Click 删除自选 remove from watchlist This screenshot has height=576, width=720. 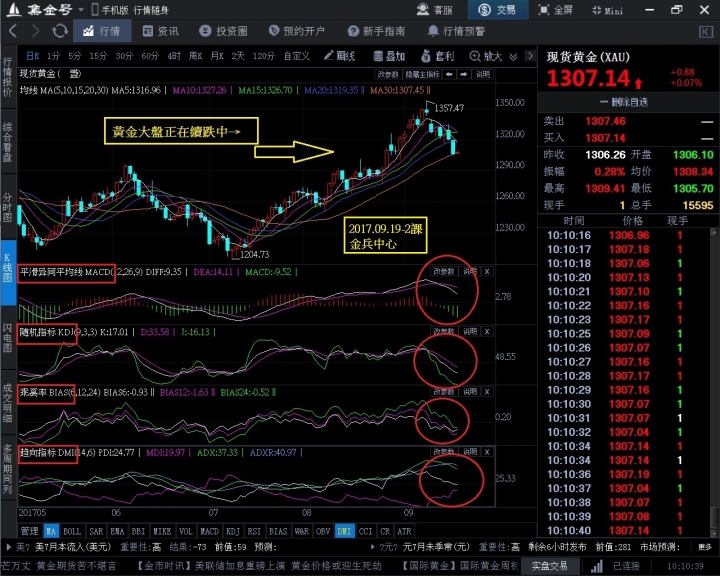624,102
